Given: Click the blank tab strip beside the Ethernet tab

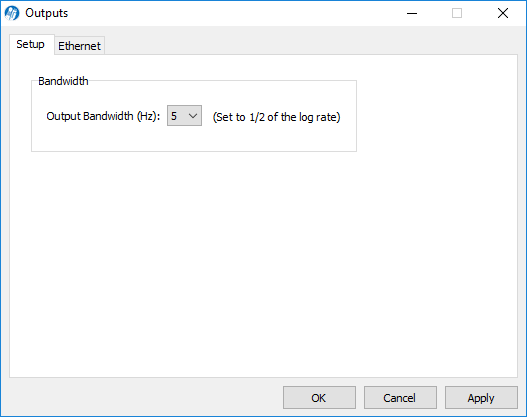Looking at the screenshot, I should pyautogui.click(x=309, y=44).
